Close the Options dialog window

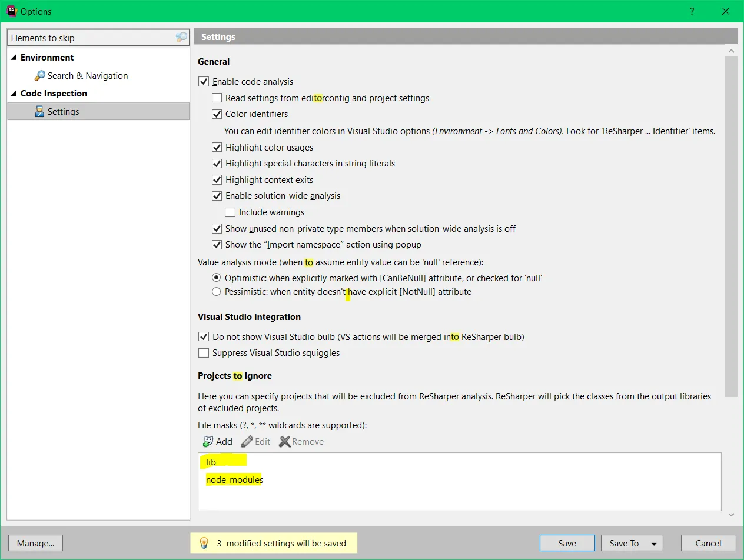tap(726, 11)
